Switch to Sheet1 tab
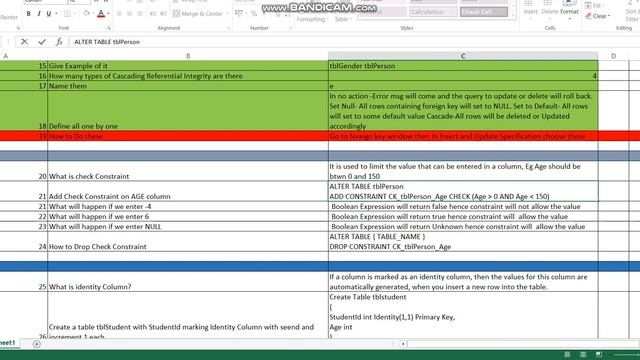Image resolution: width=640 pixels, height=360 pixels. [x=7, y=343]
